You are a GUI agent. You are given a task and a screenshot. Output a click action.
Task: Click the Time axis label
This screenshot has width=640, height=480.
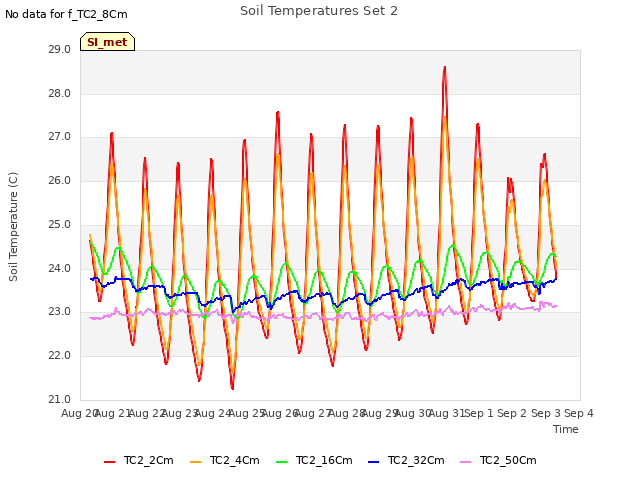566,429
